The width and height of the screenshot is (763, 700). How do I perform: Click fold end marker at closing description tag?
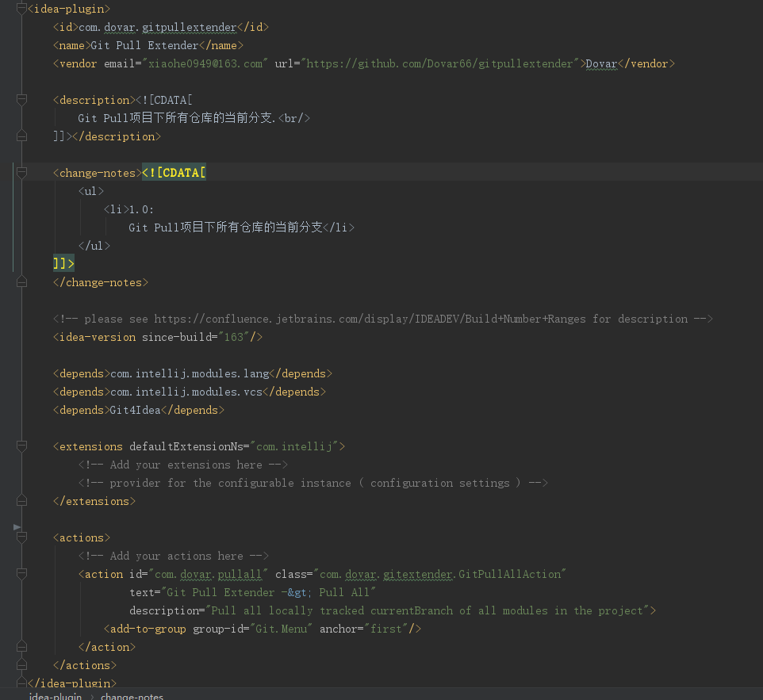click(x=21, y=136)
